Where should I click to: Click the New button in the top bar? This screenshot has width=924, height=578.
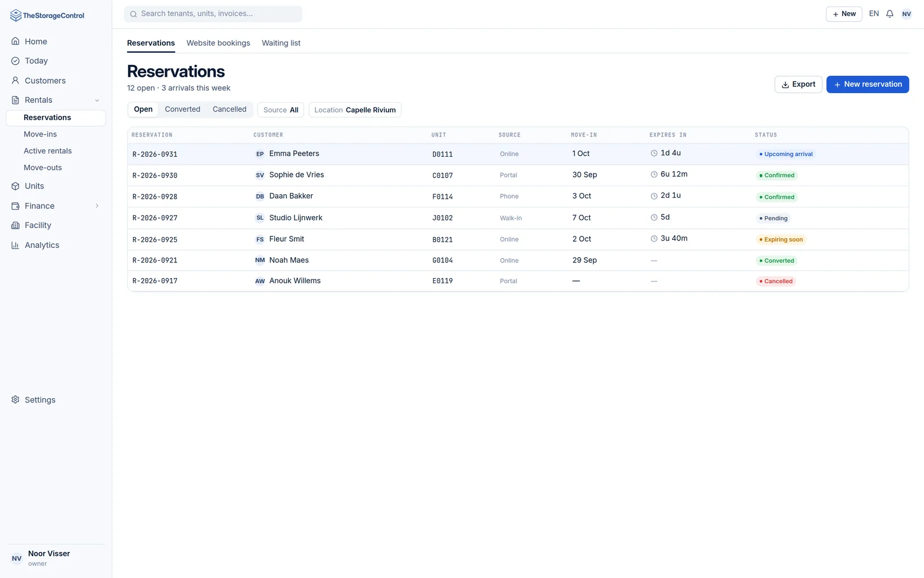tap(844, 14)
